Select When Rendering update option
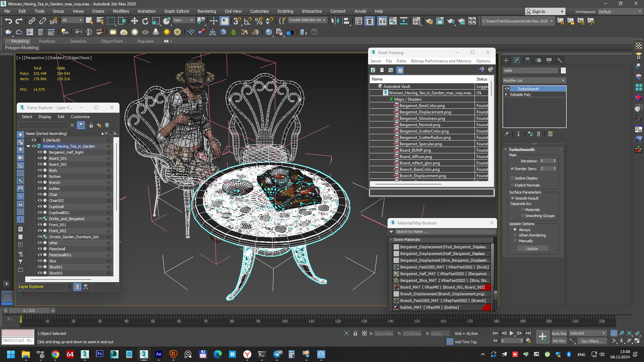644x362 pixels. tap(515, 235)
